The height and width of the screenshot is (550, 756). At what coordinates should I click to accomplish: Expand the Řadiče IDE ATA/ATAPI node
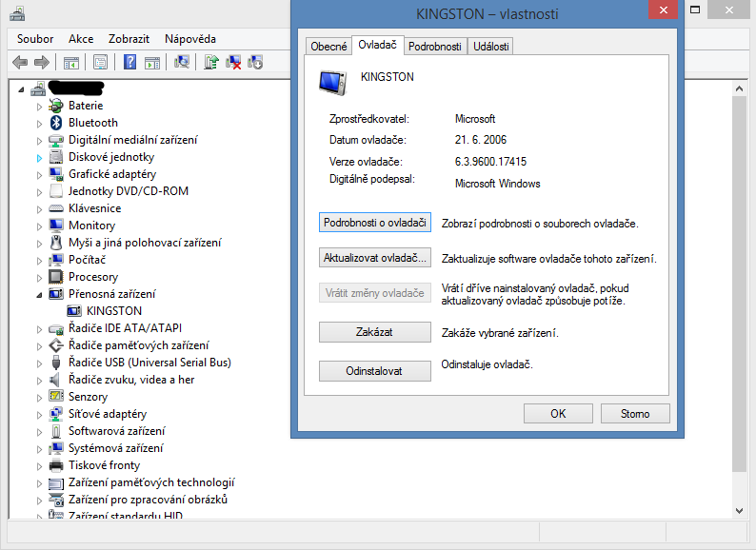tap(39, 328)
